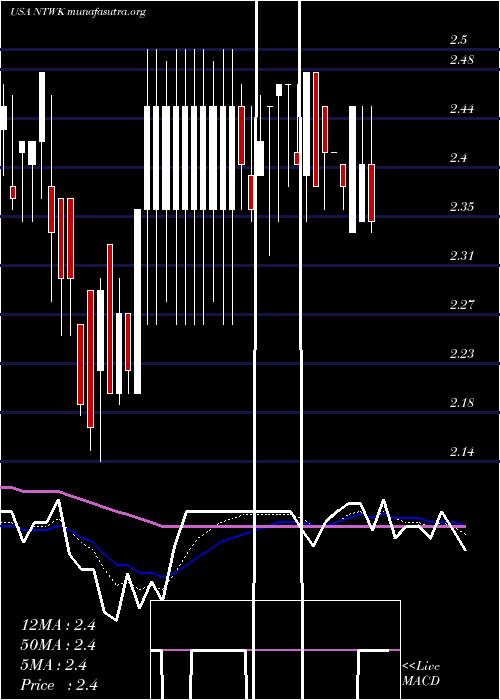Click the 2.44 price axis label
The width and height of the screenshot is (500, 700).
click(x=462, y=108)
